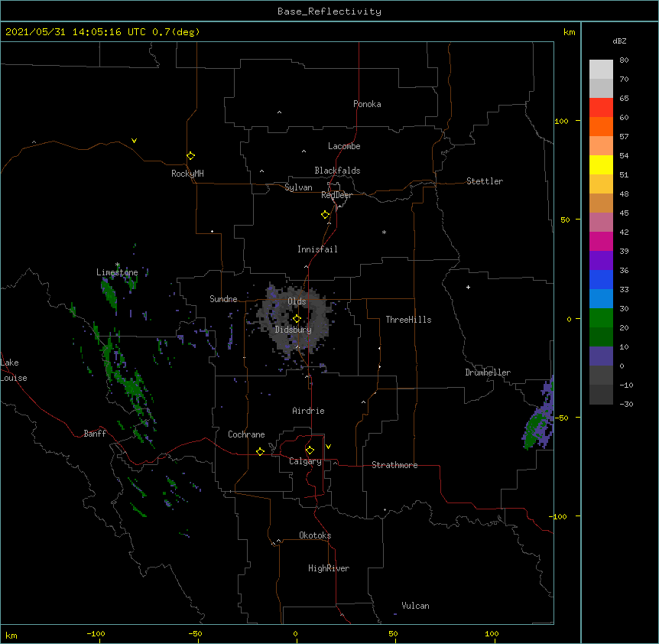Viewport: 659px width, 644px height.
Task: Click the red 65 dBZ legend color
Action: (x=601, y=108)
